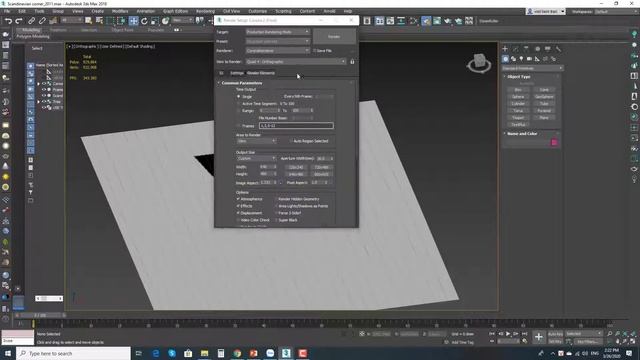Image resolution: width=640 pixels, height=360 pixels.
Task: Open the File menu
Action: (x=7, y=11)
